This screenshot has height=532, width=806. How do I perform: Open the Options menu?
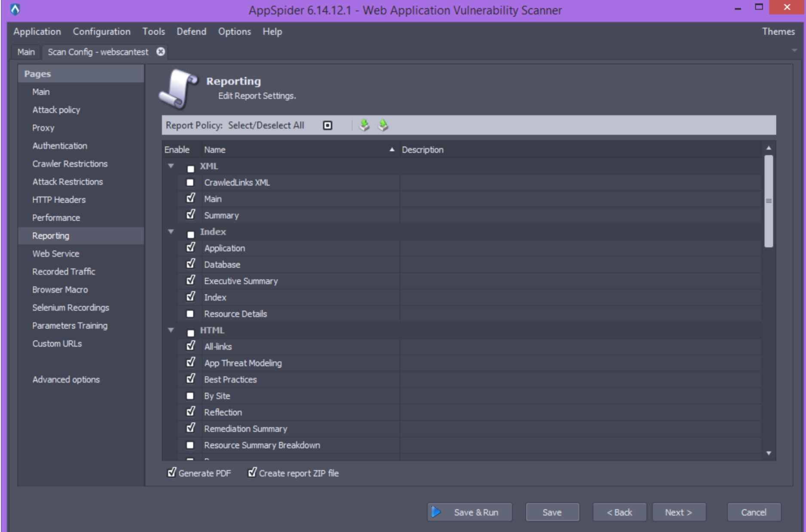[x=235, y=31]
